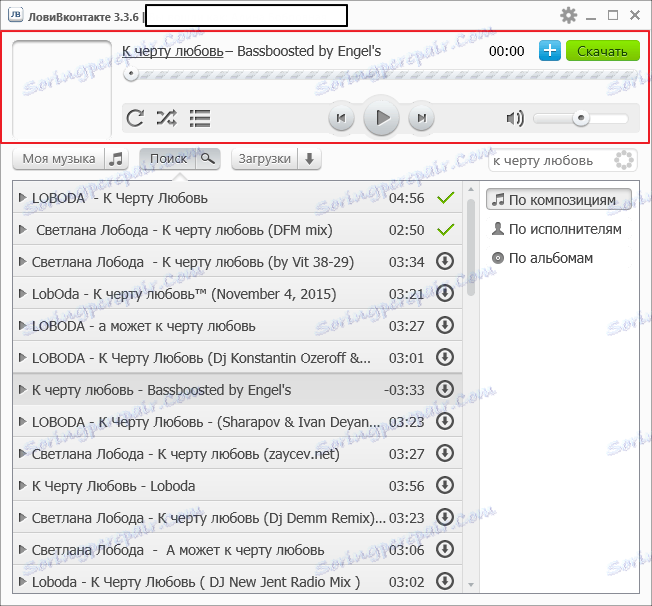Select Sharapov & Ivan Deyan track title

[206, 422]
